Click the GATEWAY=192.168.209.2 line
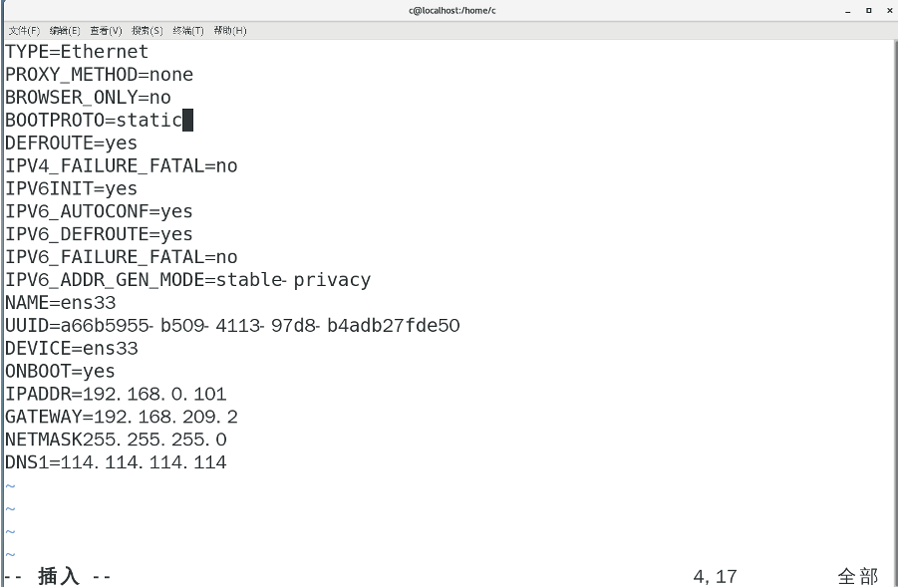Image resolution: width=899 pixels, height=588 pixels. [120, 417]
